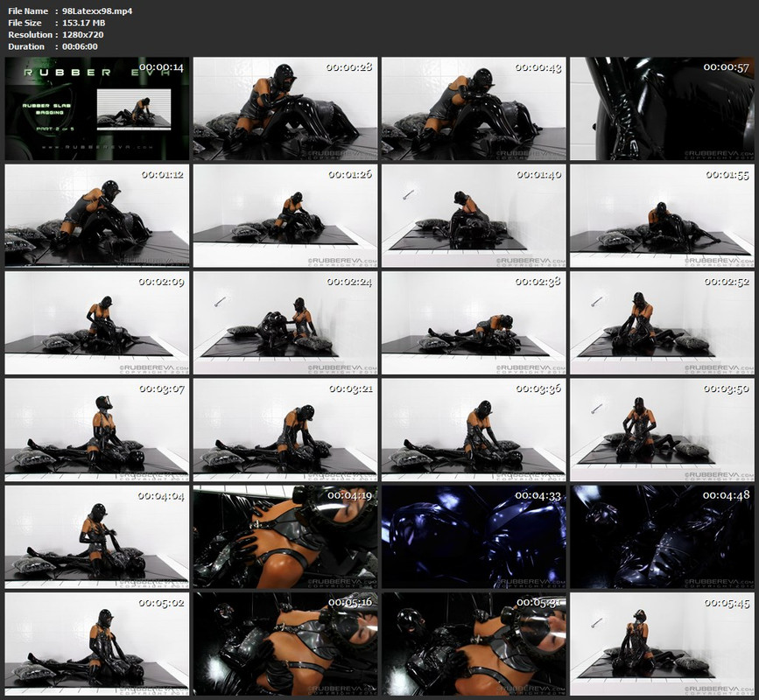Image resolution: width=759 pixels, height=700 pixels.
Task: Open the dark thumbnail stamped 00:04:48
Action: [662, 537]
